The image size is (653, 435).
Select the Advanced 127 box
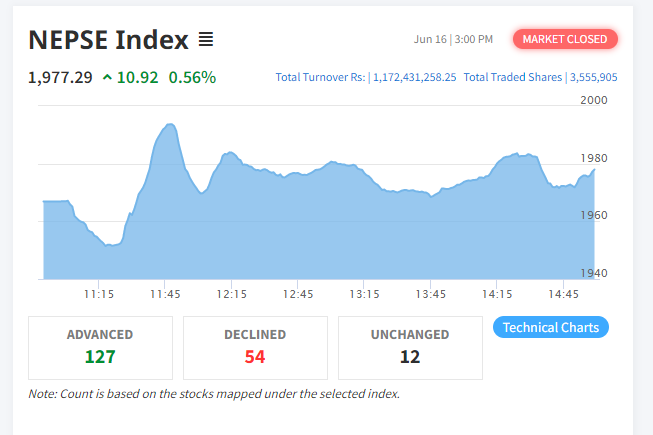point(100,347)
